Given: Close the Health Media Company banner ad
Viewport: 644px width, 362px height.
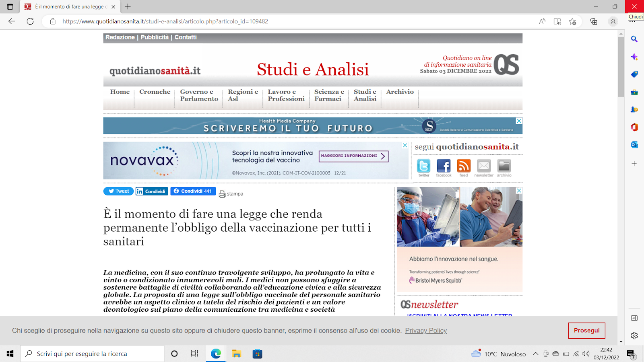Looking at the screenshot, I should (519, 121).
